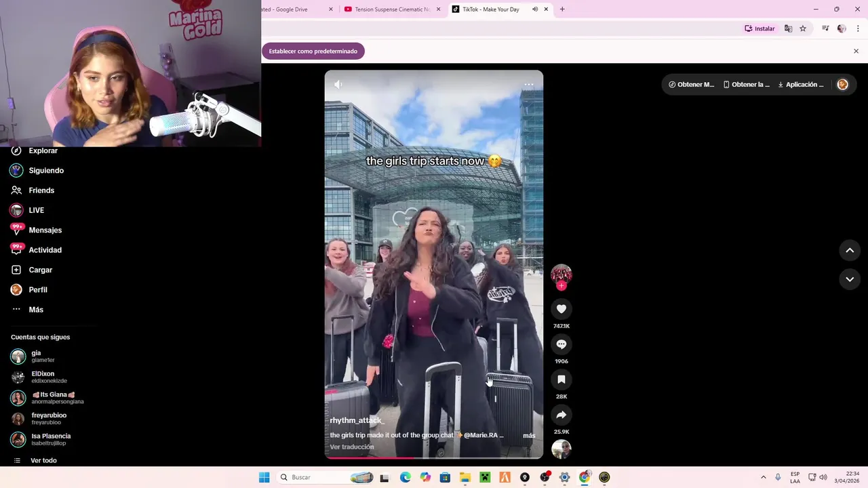Open the Siguiendo feed
This screenshot has width=868, height=488.
coord(37,171)
